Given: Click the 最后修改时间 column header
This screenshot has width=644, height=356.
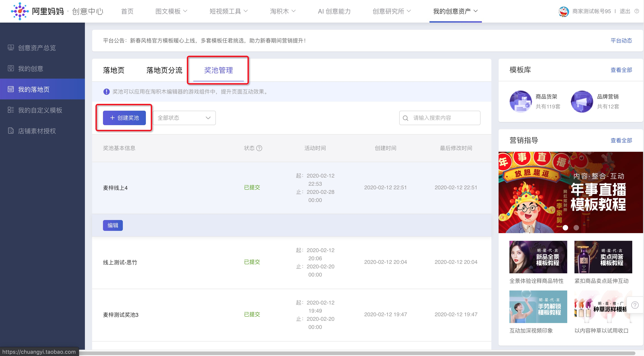Looking at the screenshot, I should click(x=456, y=148).
